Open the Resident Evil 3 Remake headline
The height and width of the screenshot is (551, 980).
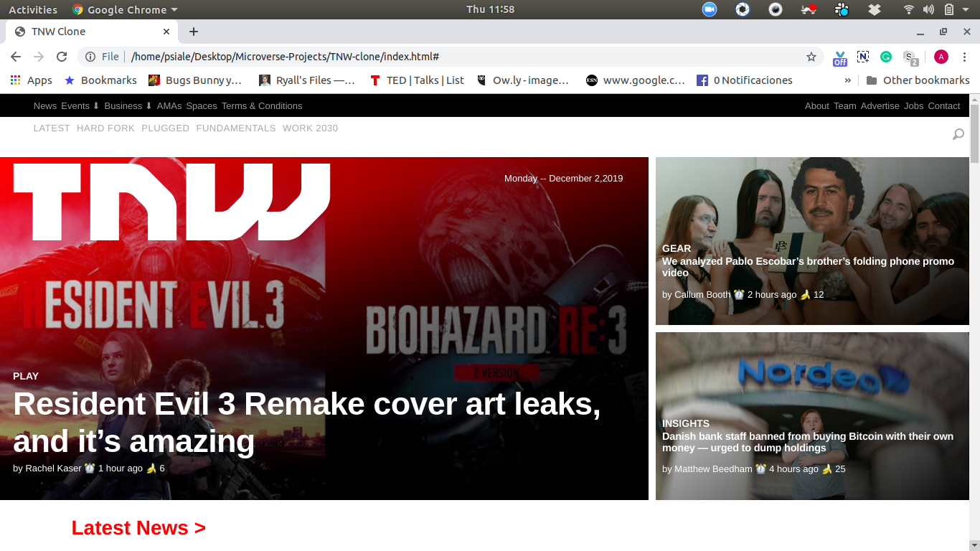click(x=307, y=423)
